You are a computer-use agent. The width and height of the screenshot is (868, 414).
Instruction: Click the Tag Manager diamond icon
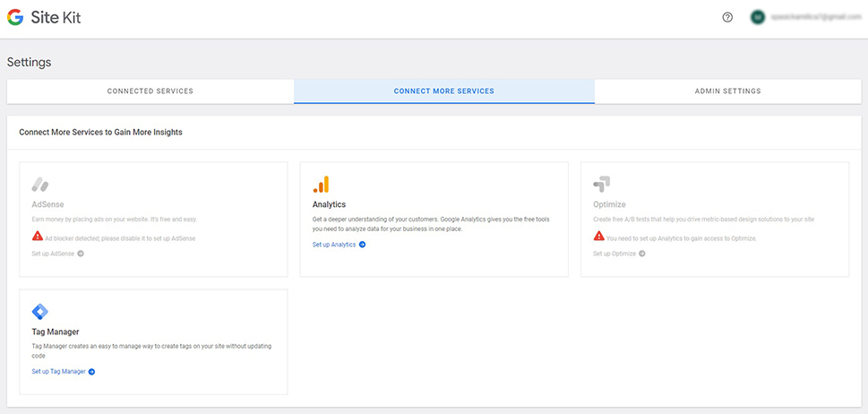click(39, 312)
